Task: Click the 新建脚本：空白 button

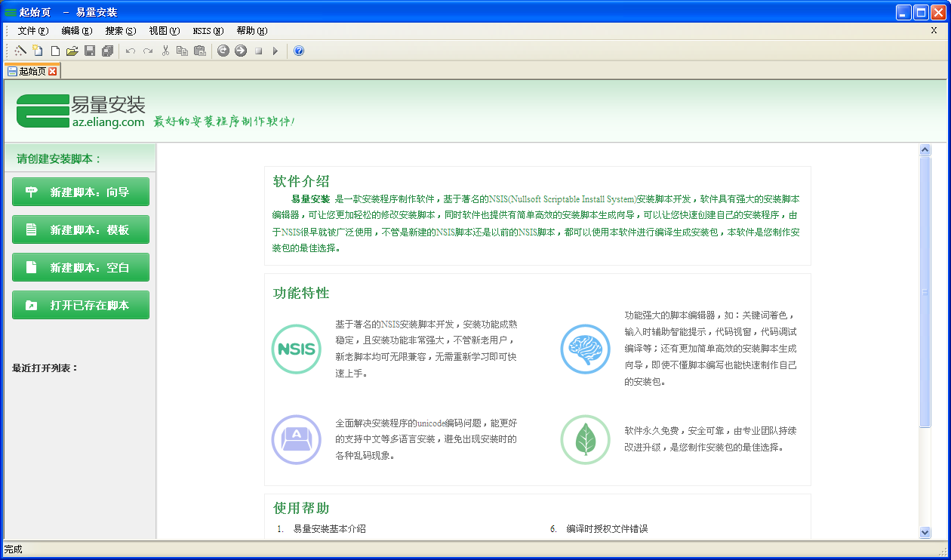Action: pyautogui.click(x=81, y=267)
